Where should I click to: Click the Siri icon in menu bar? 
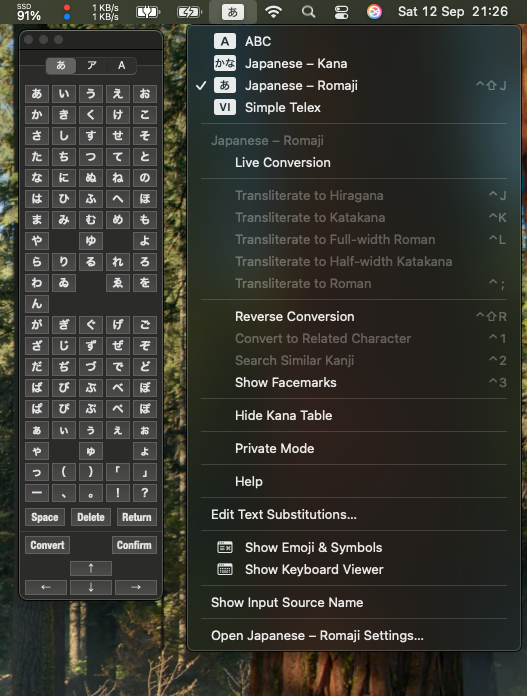click(x=374, y=12)
